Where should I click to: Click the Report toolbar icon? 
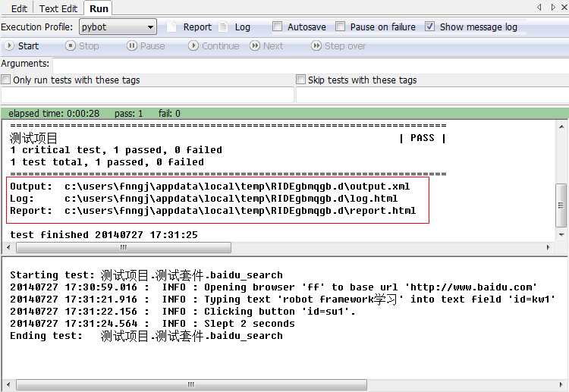pos(171,27)
